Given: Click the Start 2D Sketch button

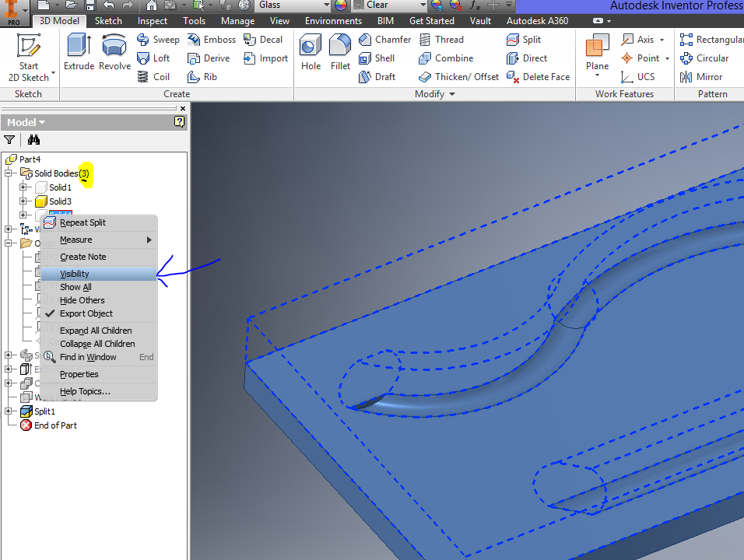Looking at the screenshot, I should (29, 57).
